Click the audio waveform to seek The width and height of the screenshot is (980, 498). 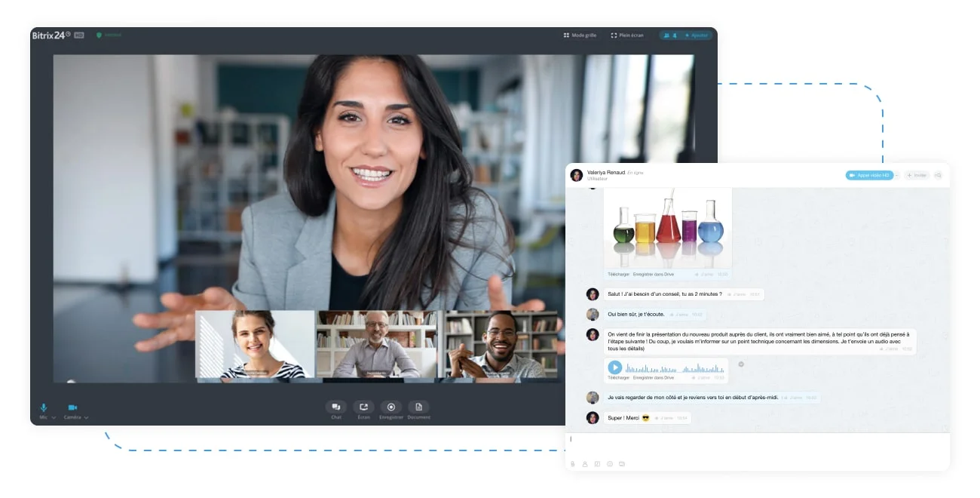click(x=675, y=368)
